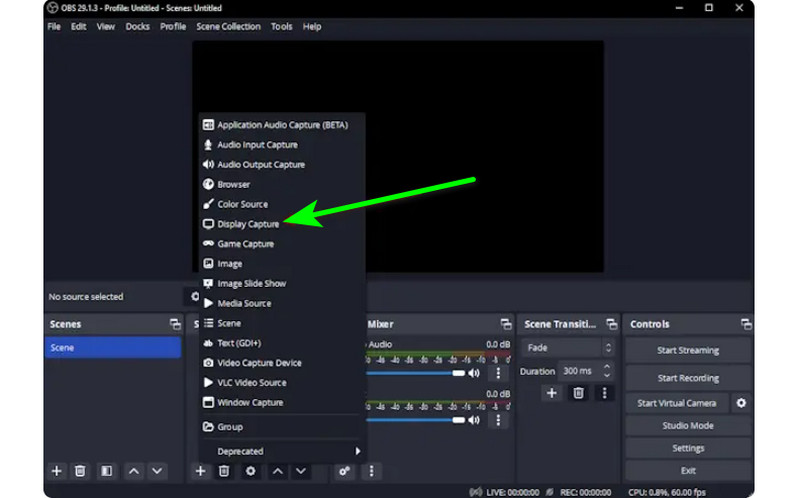The width and height of the screenshot is (800, 498).
Task: Open second mixer channel options dots
Action: pos(498,420)
